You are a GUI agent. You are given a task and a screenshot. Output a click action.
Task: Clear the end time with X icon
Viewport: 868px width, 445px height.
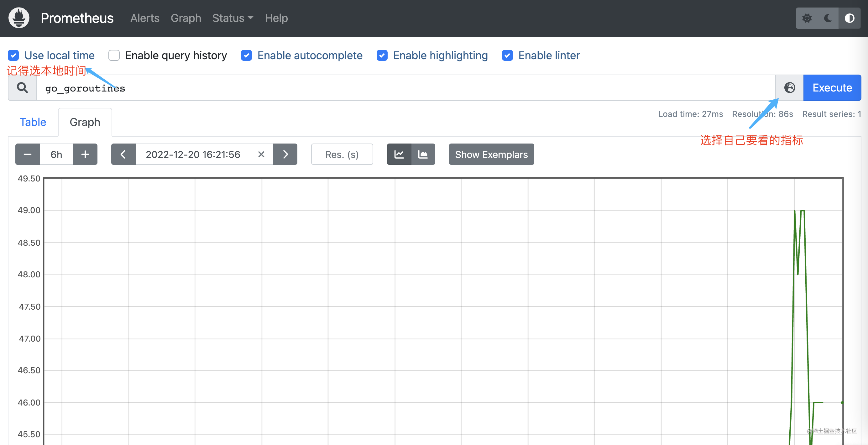[x=261, y=154]
